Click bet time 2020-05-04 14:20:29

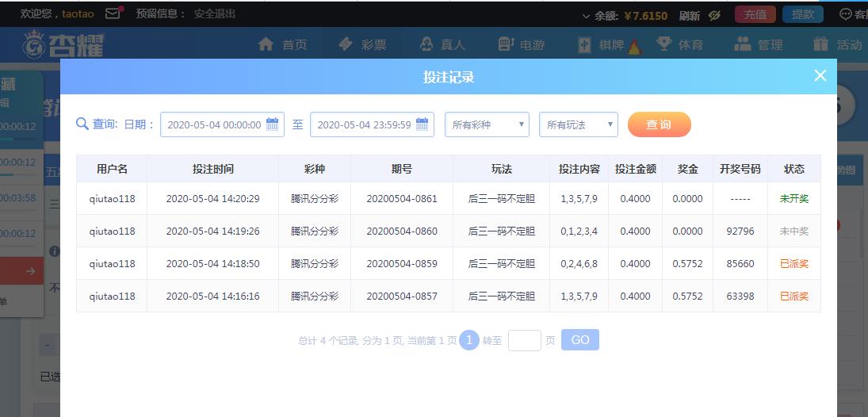pos(213,199)
